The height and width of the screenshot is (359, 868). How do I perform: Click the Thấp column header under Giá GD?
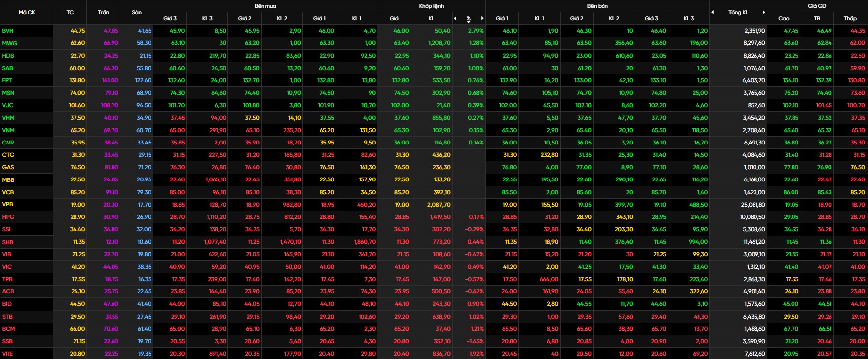(x=850, y=18)
